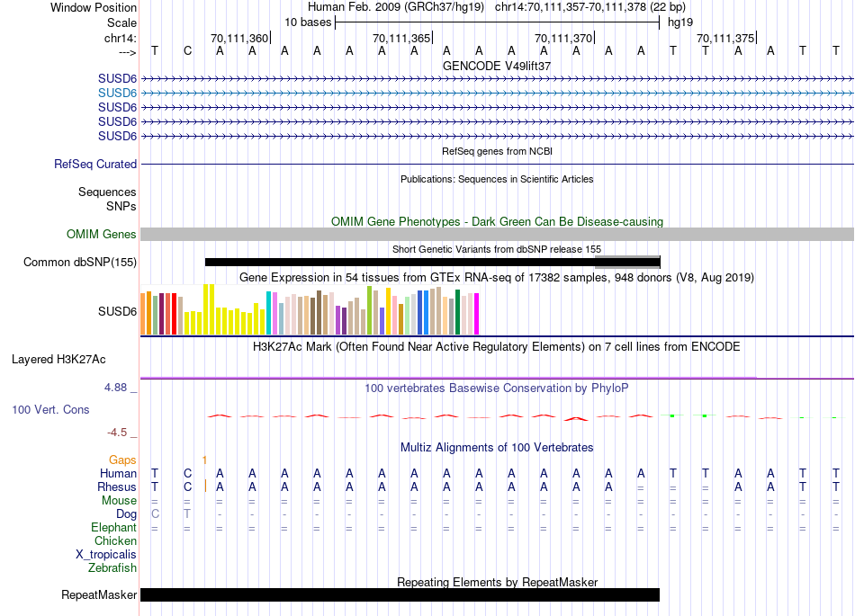This screenshot has height=616, width=855.
Task: Click the Window Position label
Action: point(94,7)
